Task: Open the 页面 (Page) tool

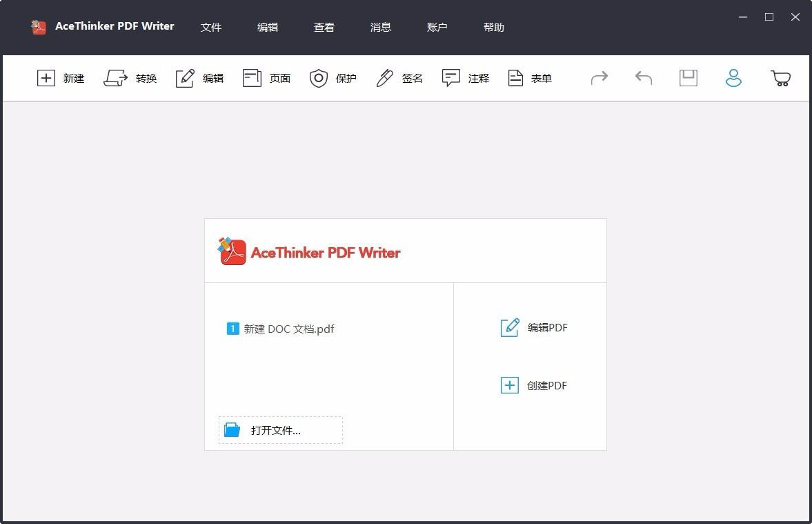Action: click(x=267, y=78)
